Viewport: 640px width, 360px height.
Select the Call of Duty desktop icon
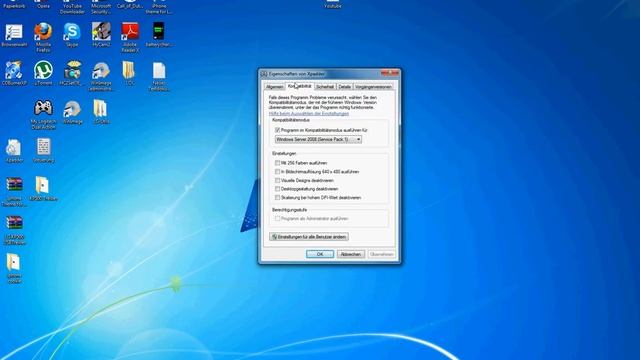click(x=130, y=4)
